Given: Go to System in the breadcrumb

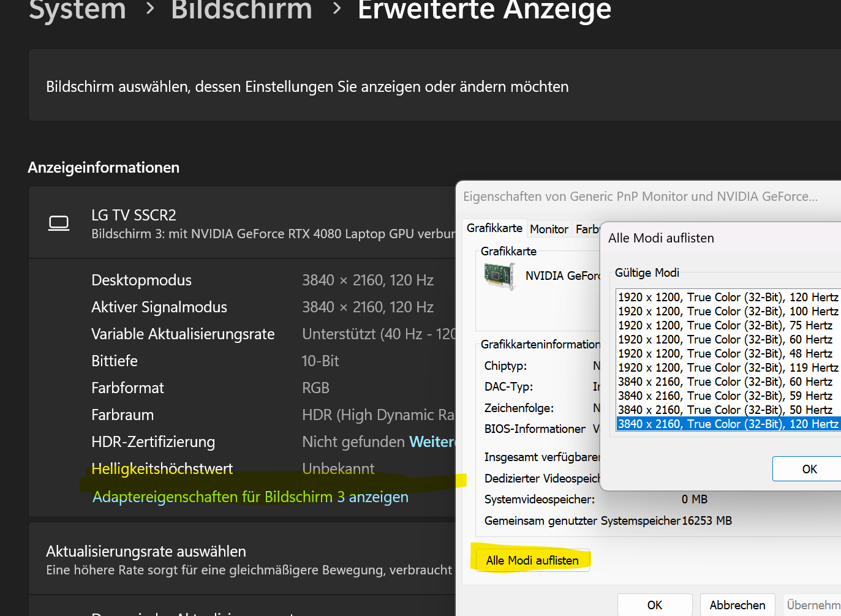Looking at the screenshot, I should click(77, 10).
